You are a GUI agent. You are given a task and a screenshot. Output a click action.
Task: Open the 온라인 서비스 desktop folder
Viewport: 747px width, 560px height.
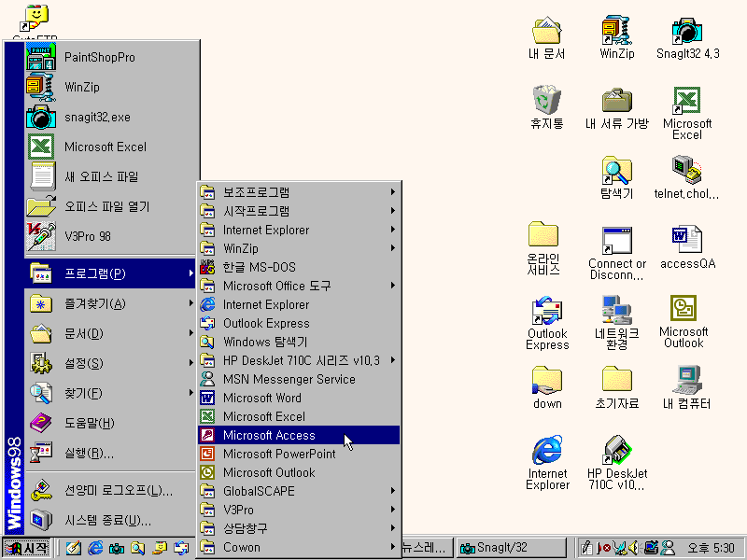pos(543,248)
